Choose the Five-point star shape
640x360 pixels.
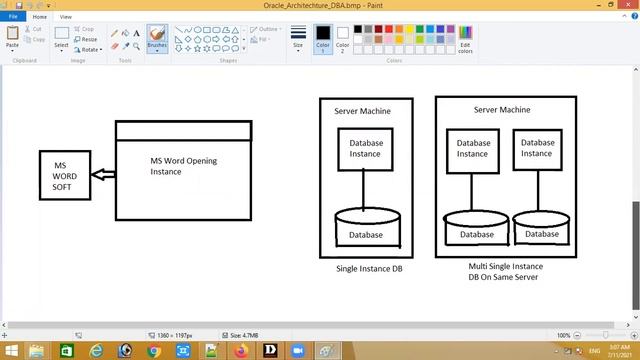pos(198,49)
